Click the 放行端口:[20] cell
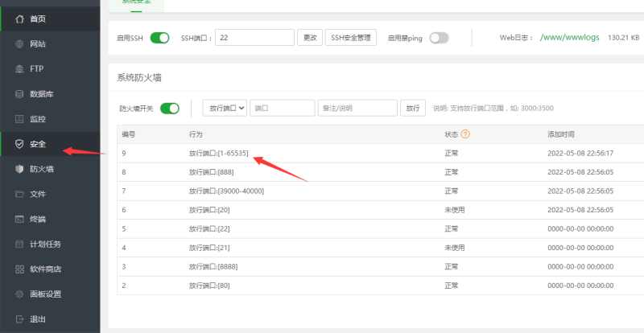The width and height of the screenshot is (644, 333). click(209, 210)
